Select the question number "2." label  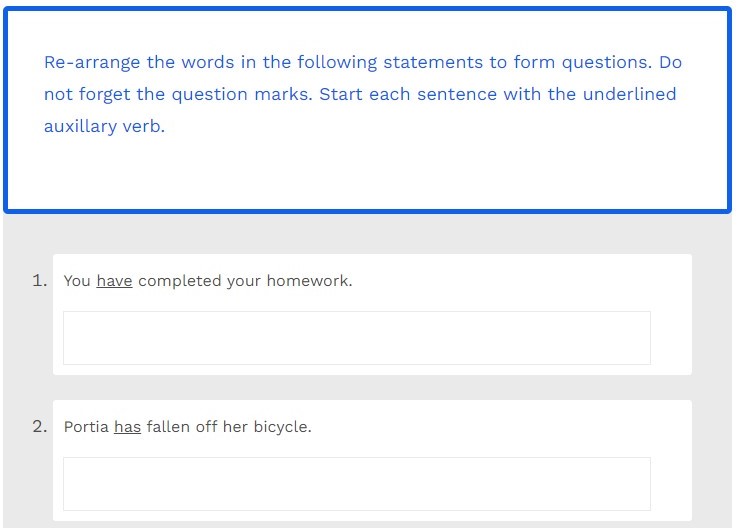pos(40,427)
